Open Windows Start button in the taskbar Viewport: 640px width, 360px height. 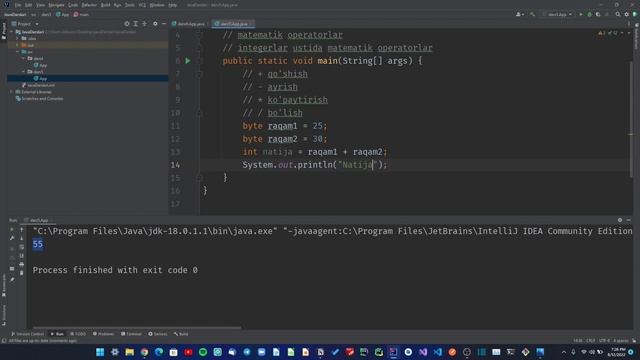point(100,352)
